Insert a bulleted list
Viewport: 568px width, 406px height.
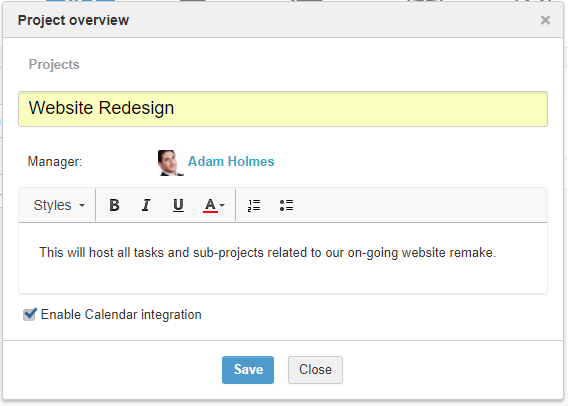coord(286,205)
